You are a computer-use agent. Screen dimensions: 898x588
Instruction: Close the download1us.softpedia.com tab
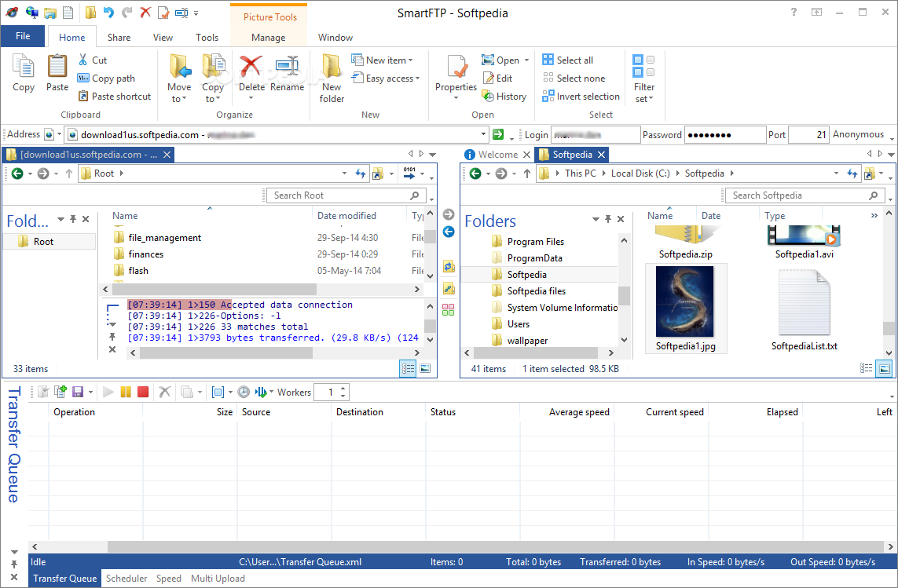[x=167, y=155]
